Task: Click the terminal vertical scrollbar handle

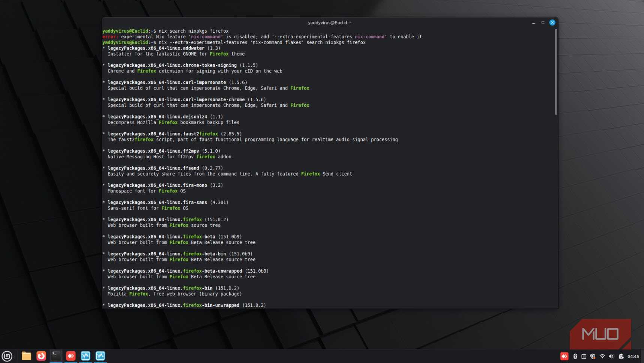Action: coord(556,72)
